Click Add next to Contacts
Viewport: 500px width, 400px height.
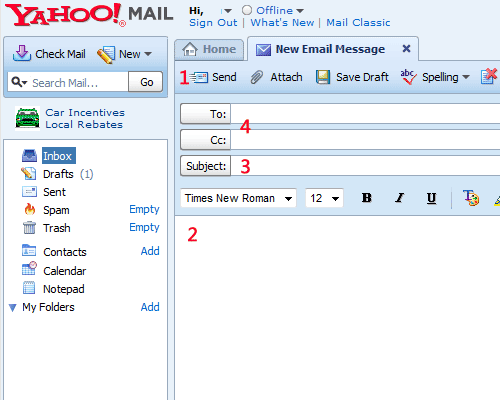click(x=150, y=251)
